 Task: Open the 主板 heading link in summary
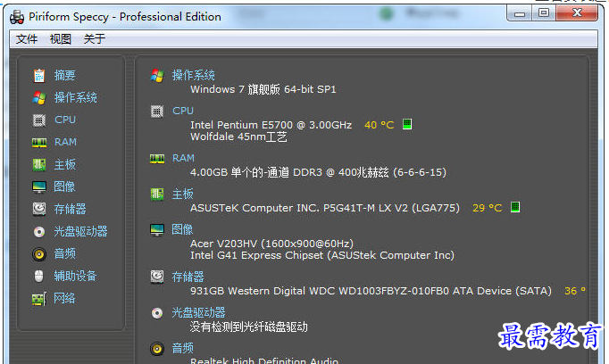[x=182, y=194]
